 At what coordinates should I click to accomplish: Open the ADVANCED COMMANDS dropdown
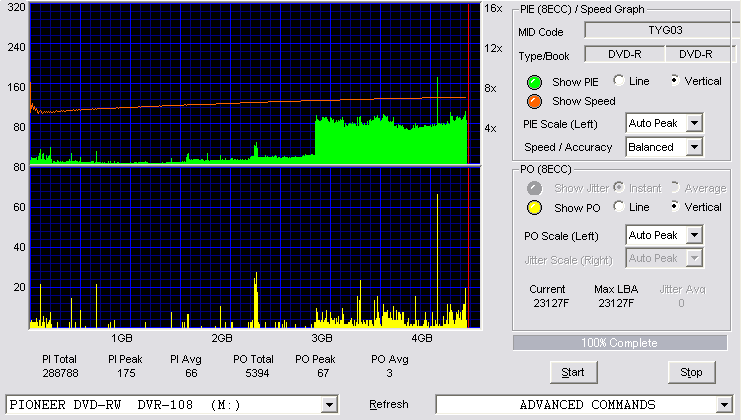click(724, 405)
